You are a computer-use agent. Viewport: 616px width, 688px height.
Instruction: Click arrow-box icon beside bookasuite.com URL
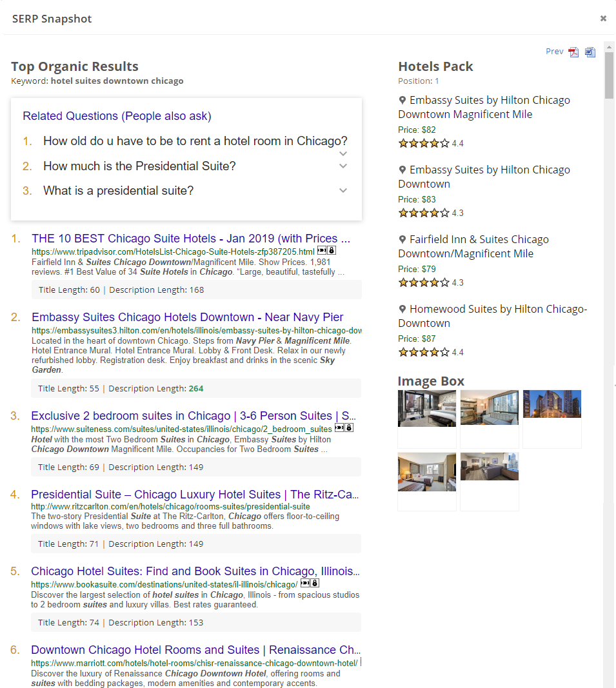click(x=304, y=583)
